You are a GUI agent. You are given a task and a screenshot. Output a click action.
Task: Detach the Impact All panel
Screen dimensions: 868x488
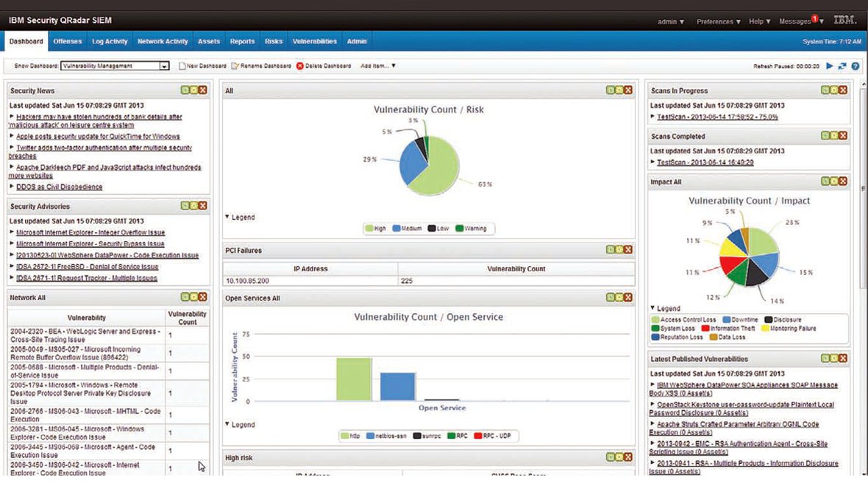click(825, 181)
